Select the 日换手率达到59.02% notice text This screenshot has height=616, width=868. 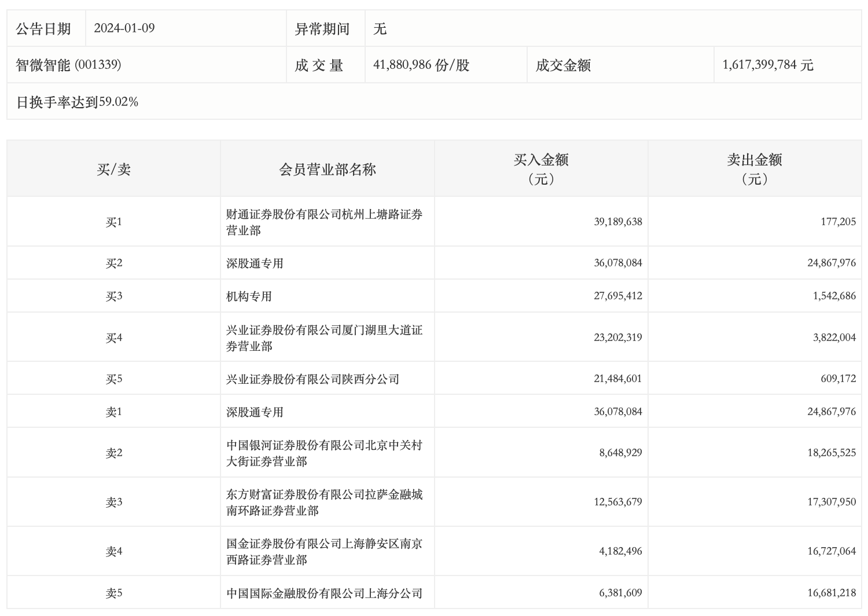77,102
